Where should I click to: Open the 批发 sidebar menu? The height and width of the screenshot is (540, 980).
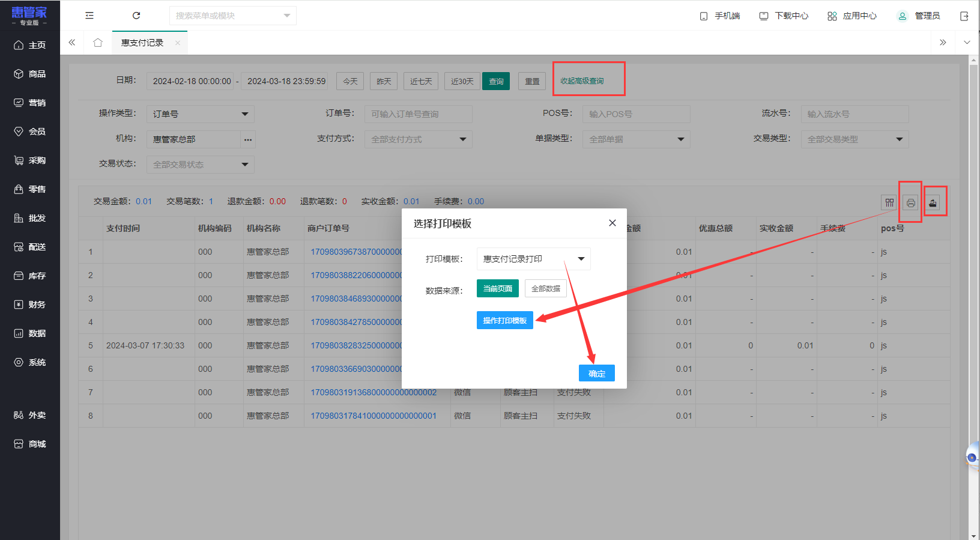(x=30, y=218)
